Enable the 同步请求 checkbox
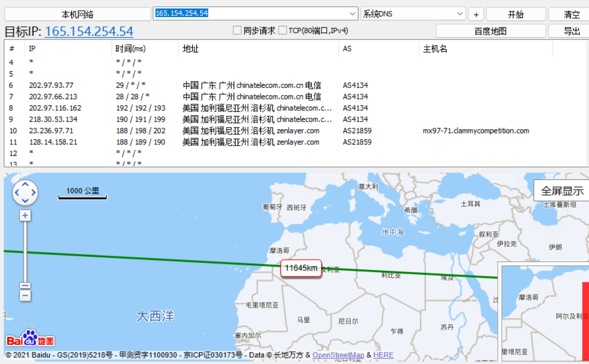The width and height of the screenshot is (589, 364). [237, 31]
